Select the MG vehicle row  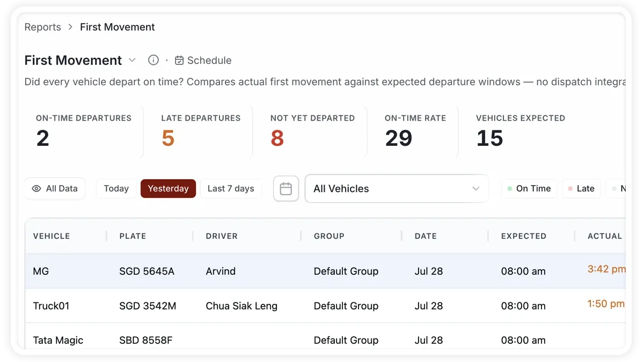325,271
